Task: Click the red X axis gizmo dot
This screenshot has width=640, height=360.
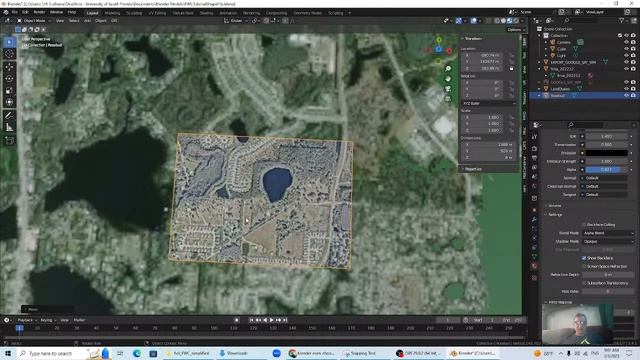Action: [449, 51]
